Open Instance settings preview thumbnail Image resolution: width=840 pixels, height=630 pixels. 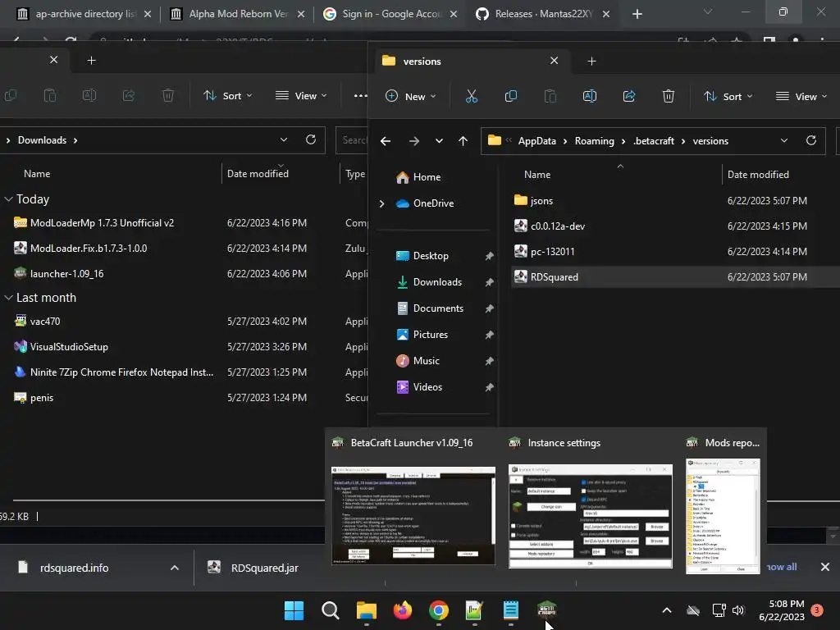[x=591, y=516]
